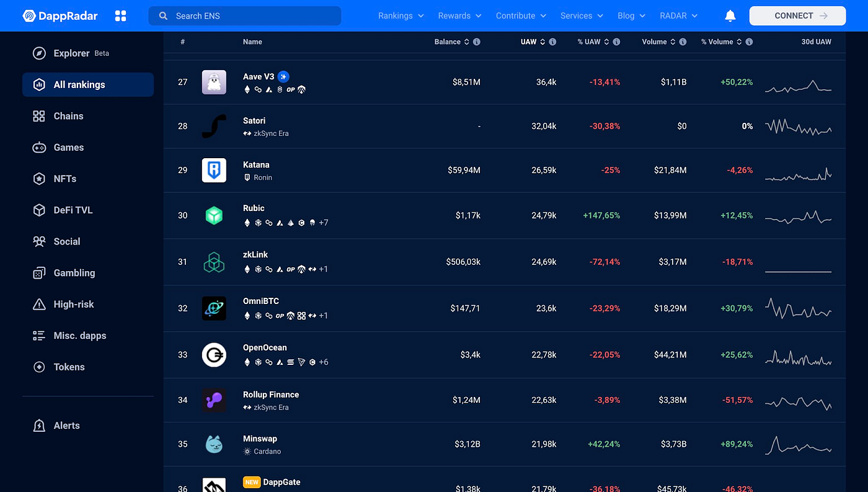Click the % Volume column info icon

(x=749, y=42)
